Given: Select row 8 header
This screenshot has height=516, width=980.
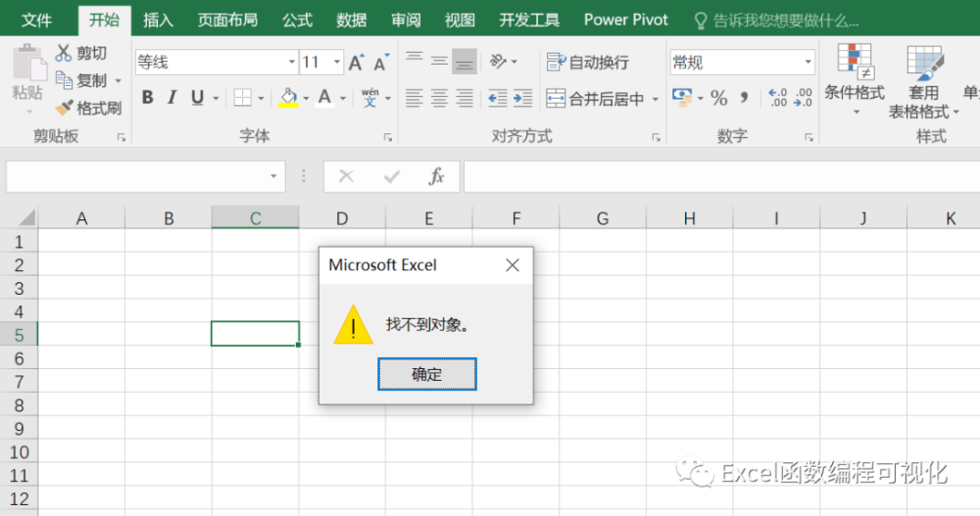Looking at the screenshot, I should (19, 405).
